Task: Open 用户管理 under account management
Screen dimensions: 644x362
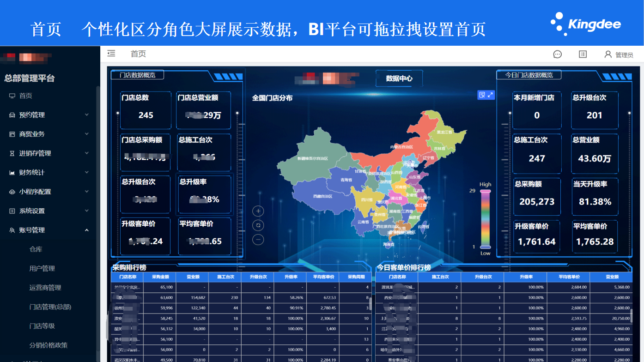Action: (x=42, y=268)
